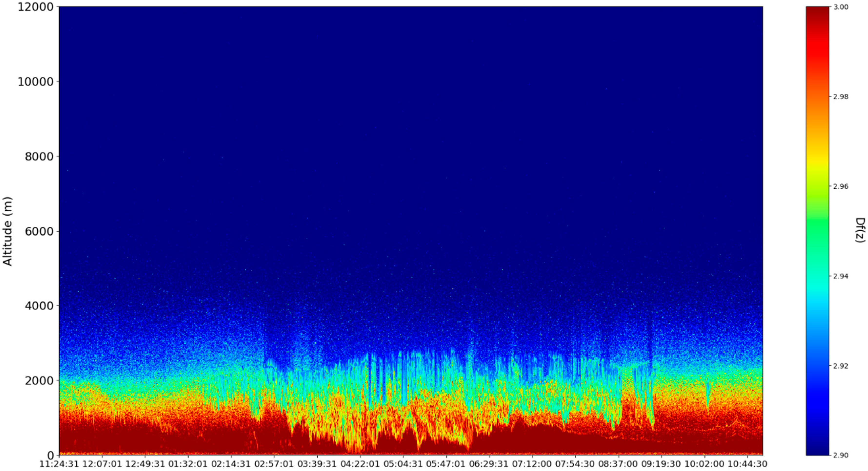Select the 01:32:01 time tick label
Screen dimensions: 868x471
pyautogui.click(x=188, y=464)
